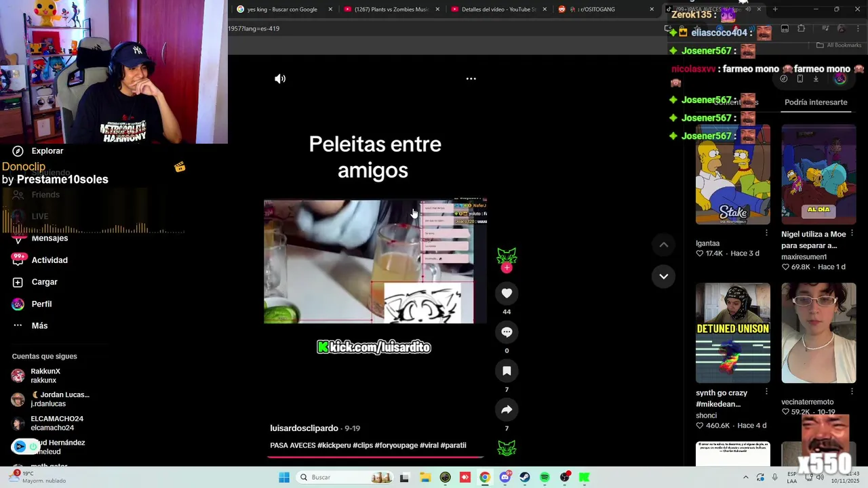Image resolution: width=868 pixels, height=488 pixels.
Task: Open followed account Jordan Lucas
Action: click(51, 399)
